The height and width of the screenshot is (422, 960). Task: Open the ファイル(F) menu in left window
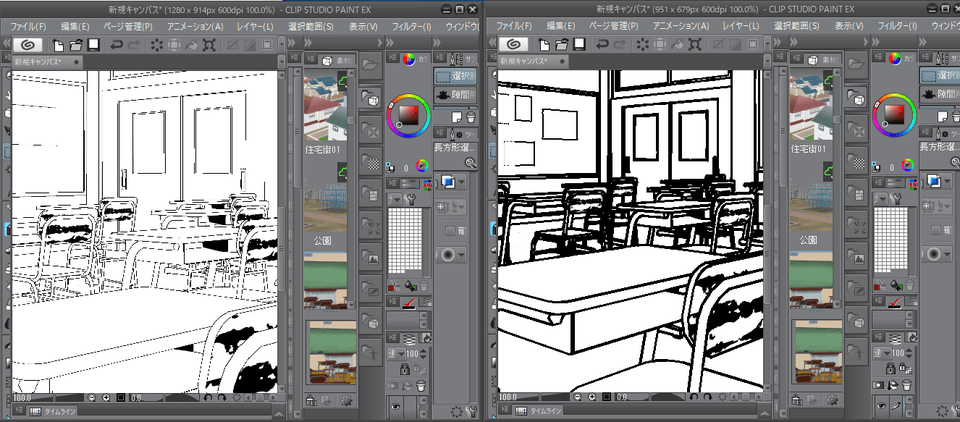pos(30,25)
